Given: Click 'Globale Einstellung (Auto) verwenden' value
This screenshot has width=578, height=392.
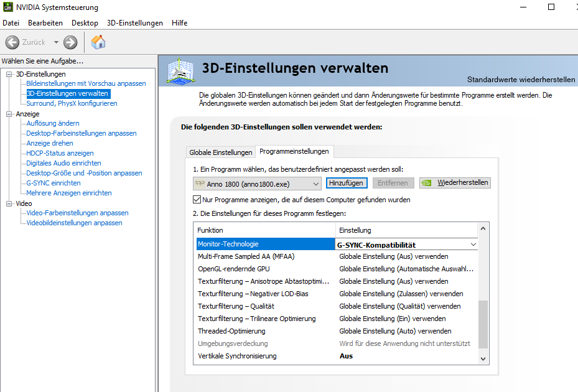Looking at the screenshot, I should click(x=395, y=331).
